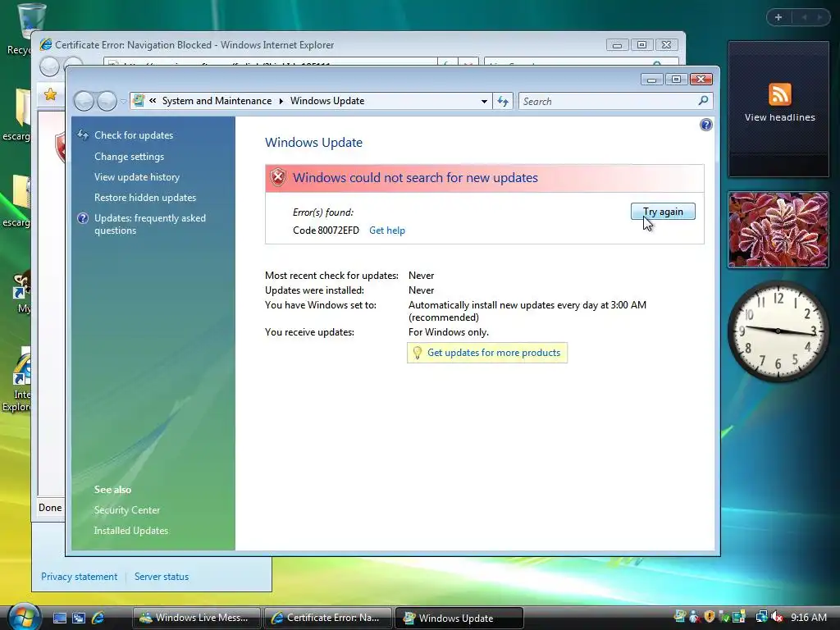Switch to Windows Live Messenger taskbar button
Viewport: 840px width, 630px height.
pos(195,618)
